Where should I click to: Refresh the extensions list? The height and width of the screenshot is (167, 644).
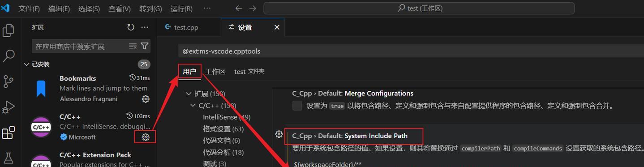[130, 27]
